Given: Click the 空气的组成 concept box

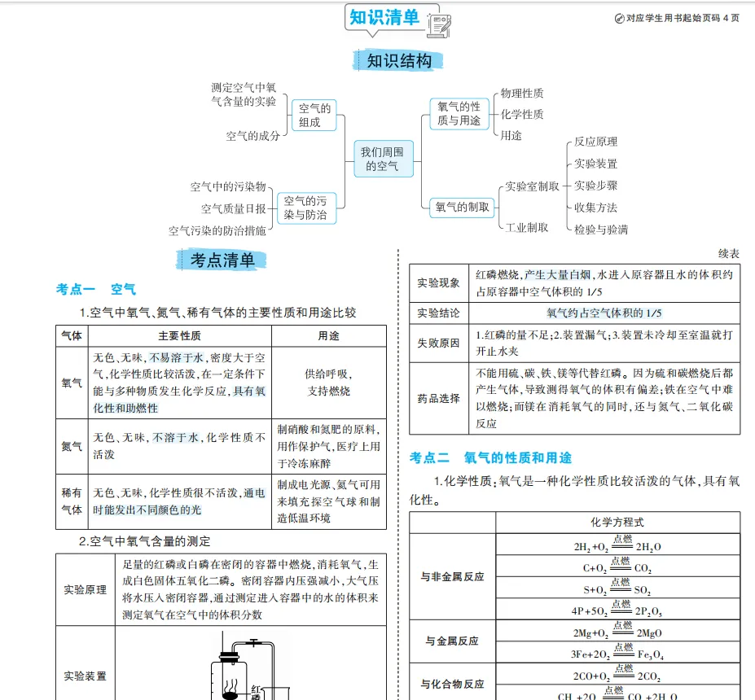Looking at the screenshot, I should click(314, 114).
